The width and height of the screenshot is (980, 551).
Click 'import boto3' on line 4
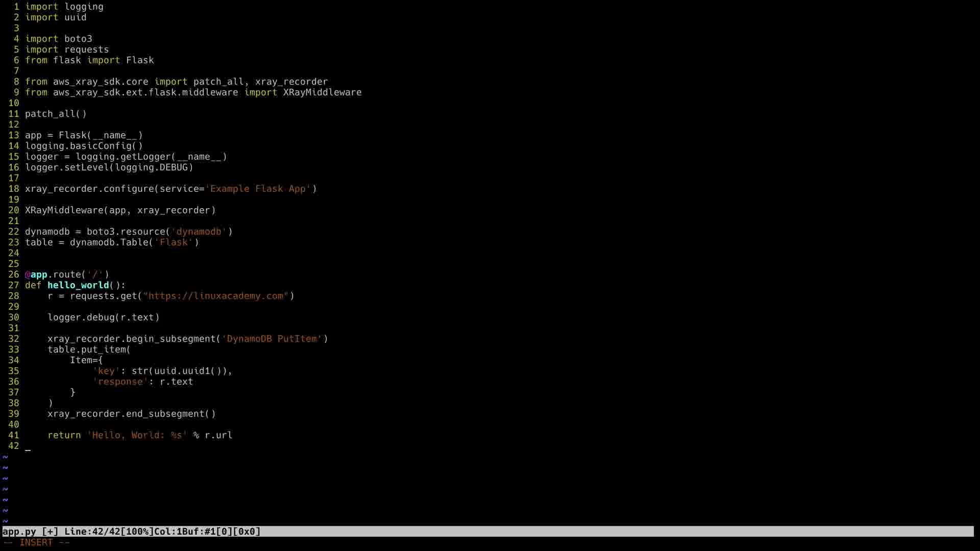[59, 39]
